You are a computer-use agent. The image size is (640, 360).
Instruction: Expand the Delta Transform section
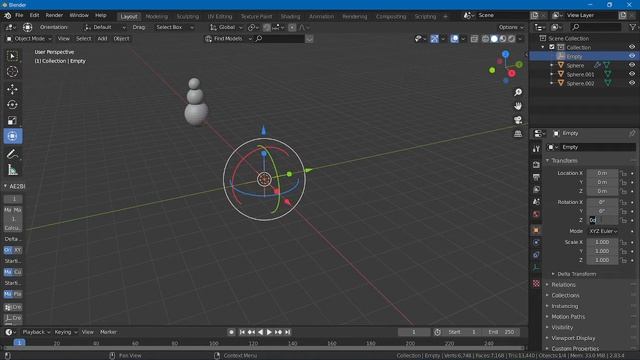[x=576, y=274]
